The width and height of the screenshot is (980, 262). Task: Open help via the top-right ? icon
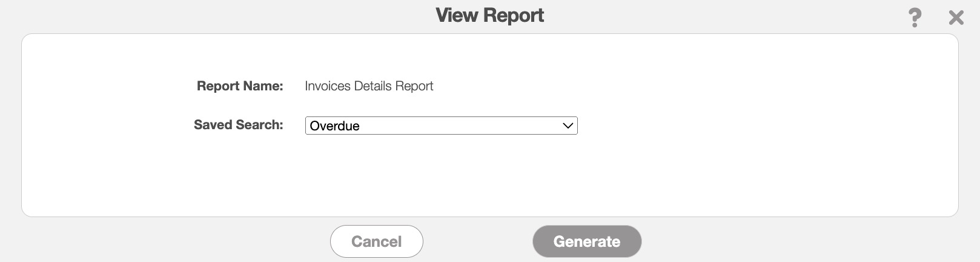[915, 18]
